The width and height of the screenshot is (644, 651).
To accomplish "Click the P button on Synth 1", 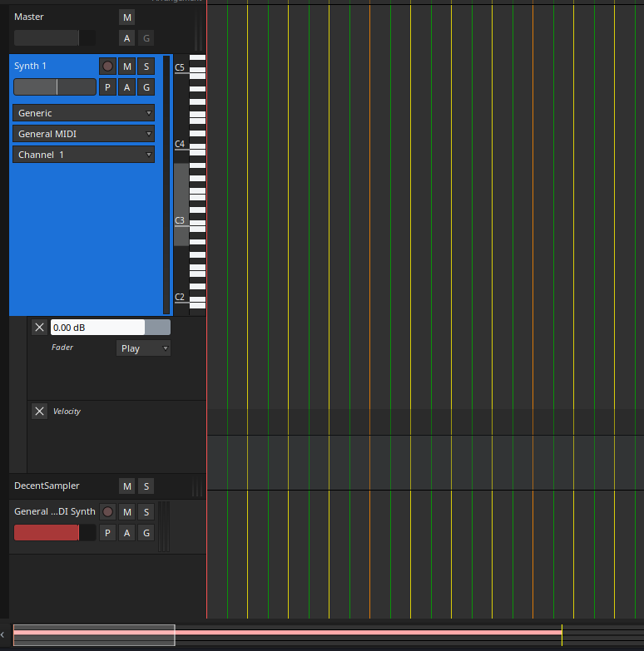I will [x=107, y=87].
